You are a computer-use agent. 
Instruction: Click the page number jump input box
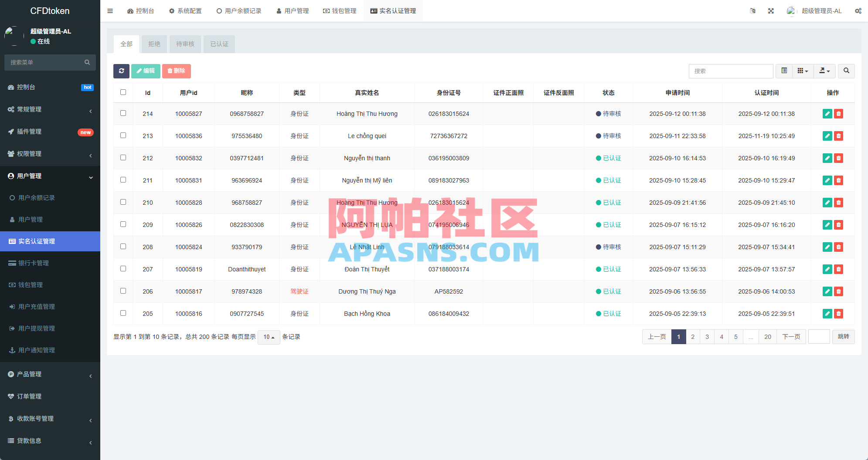point(819,337)
